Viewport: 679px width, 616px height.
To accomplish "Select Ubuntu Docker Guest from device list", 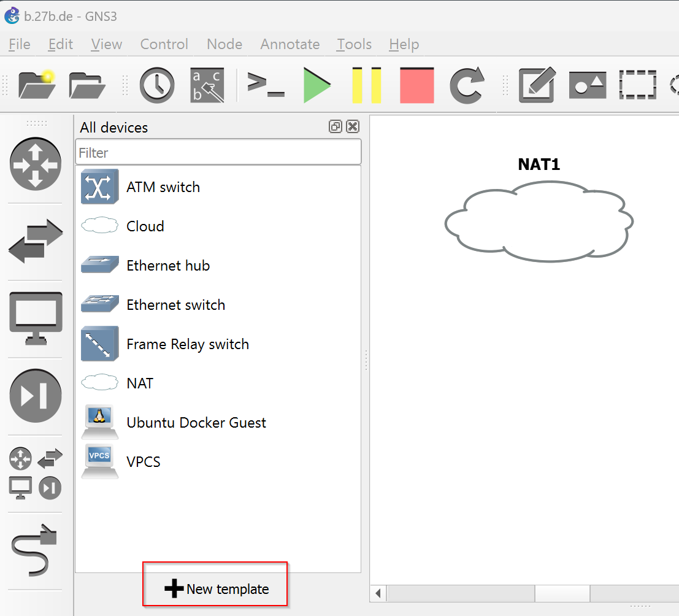I will pos(196,423).
